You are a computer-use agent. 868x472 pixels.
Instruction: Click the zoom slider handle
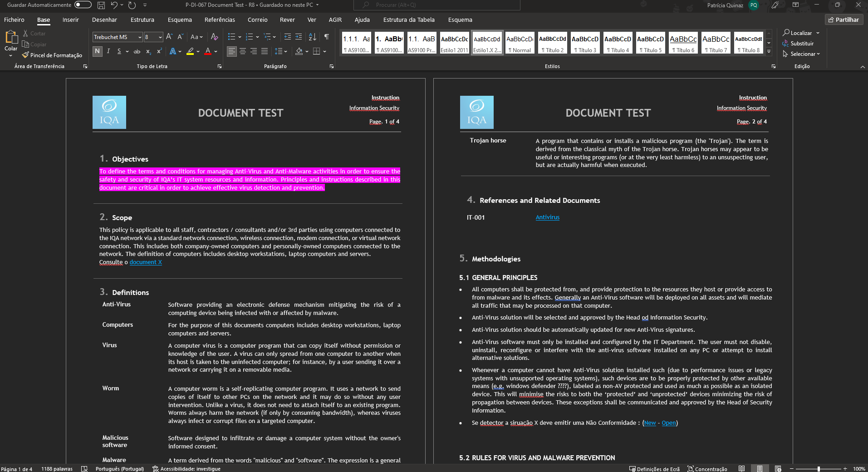[819, 469]
